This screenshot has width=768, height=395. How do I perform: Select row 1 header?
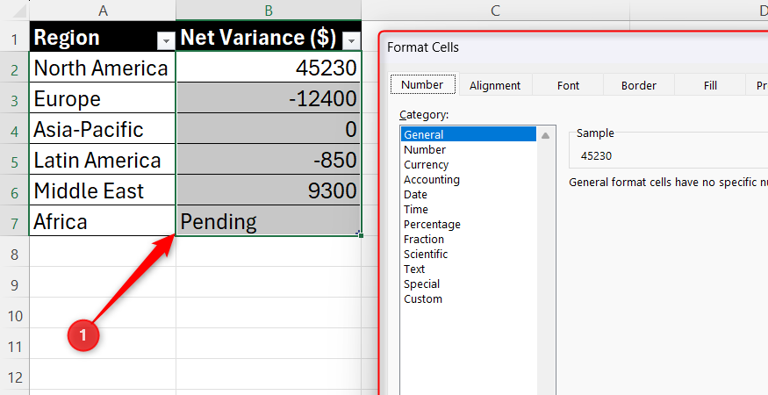coord(14,38)
